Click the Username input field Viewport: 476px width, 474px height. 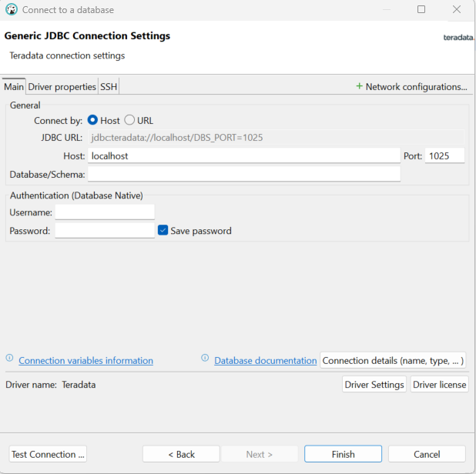[x=105, y=212]
